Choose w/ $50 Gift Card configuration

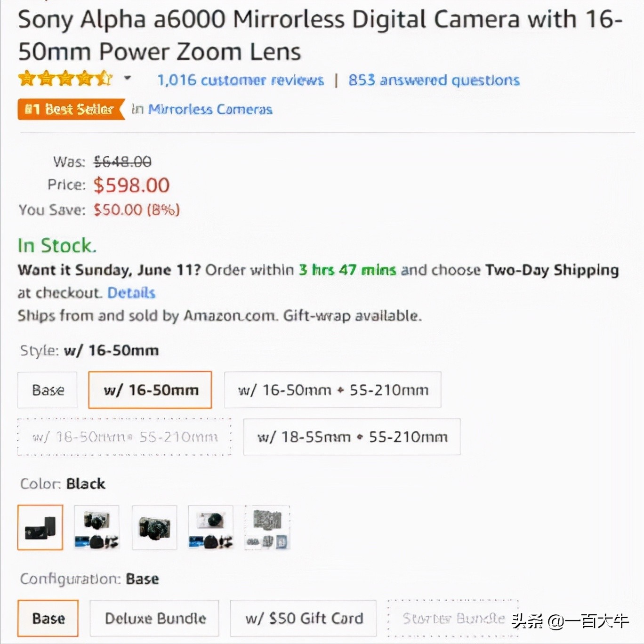303,618
